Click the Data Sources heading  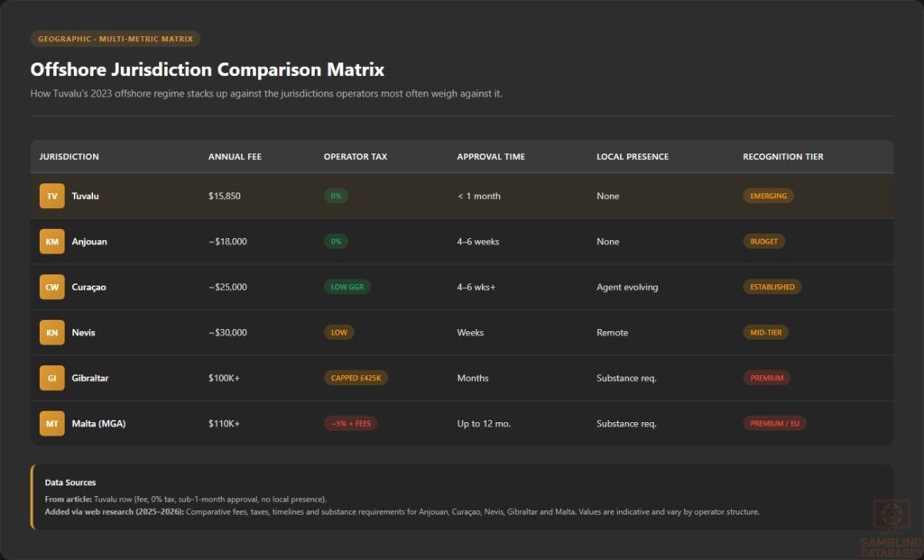click(70, 482)
